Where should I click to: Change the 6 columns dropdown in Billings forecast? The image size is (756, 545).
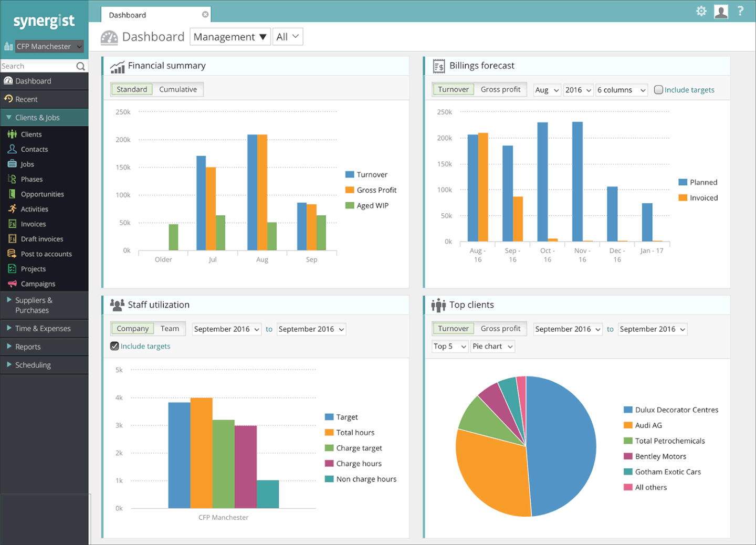622,90
